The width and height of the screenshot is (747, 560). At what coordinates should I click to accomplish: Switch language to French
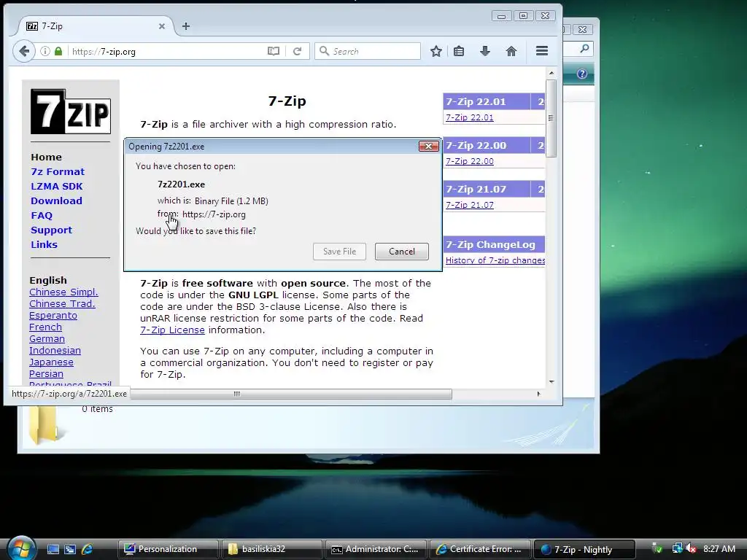tap(45, 327)
